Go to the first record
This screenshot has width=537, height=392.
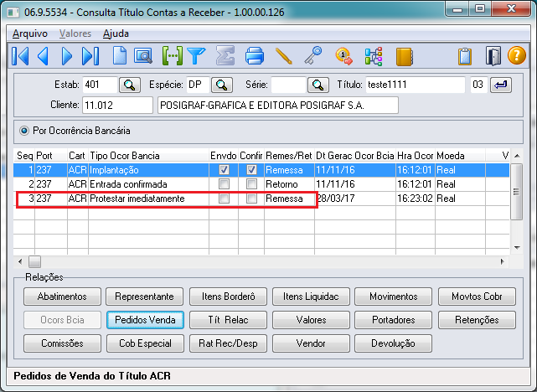(x=20, y=55)
